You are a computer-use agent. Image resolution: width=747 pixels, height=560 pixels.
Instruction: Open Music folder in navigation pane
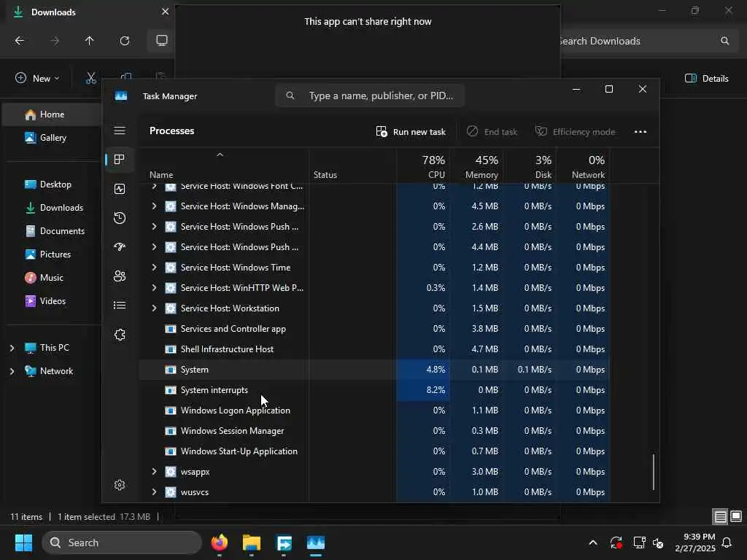(52, 278)
